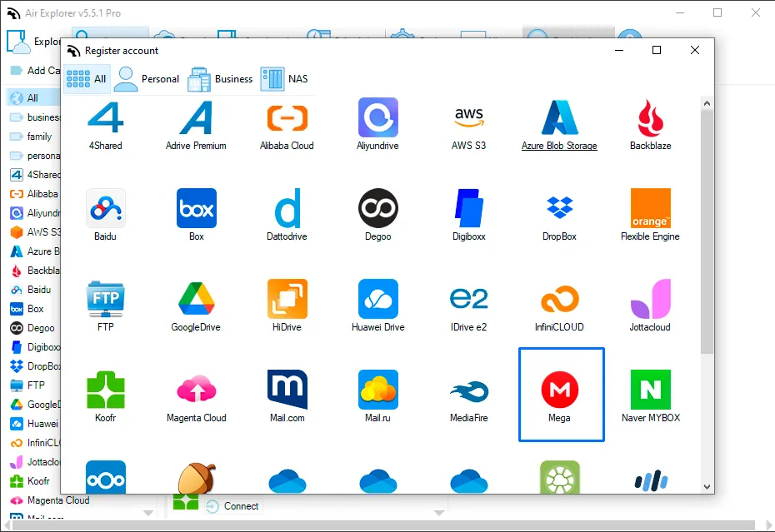This screenshot has width=775, height=532.
Task: Click the dialog's vertical scrollbar thumb
Action: [x=707, y=231]
